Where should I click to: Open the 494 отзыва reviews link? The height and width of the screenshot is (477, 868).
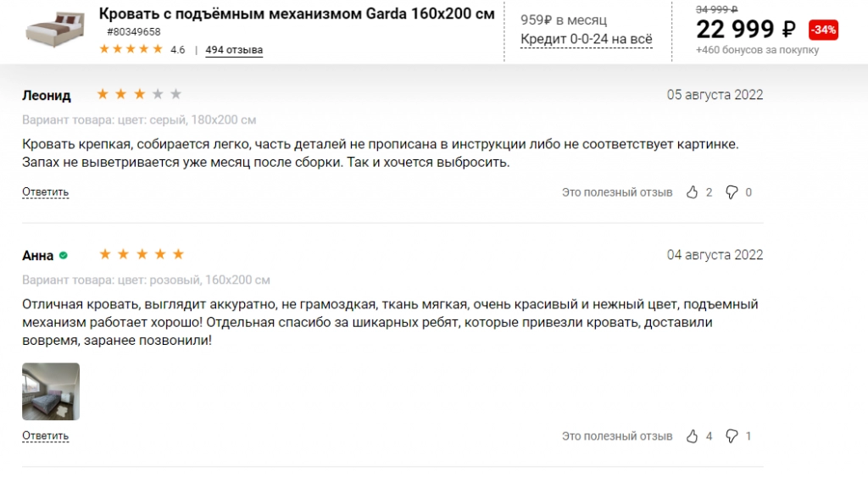pyautogui.click(x=234, y=50)
